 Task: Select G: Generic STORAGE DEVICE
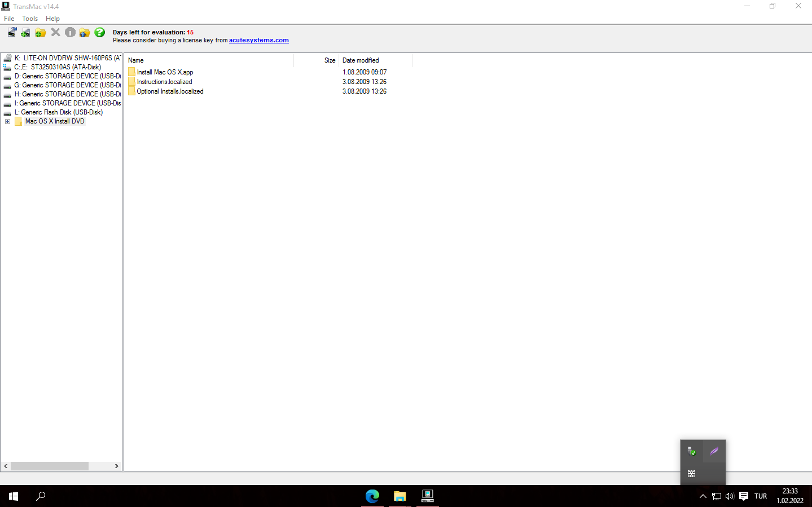point(68,85)
